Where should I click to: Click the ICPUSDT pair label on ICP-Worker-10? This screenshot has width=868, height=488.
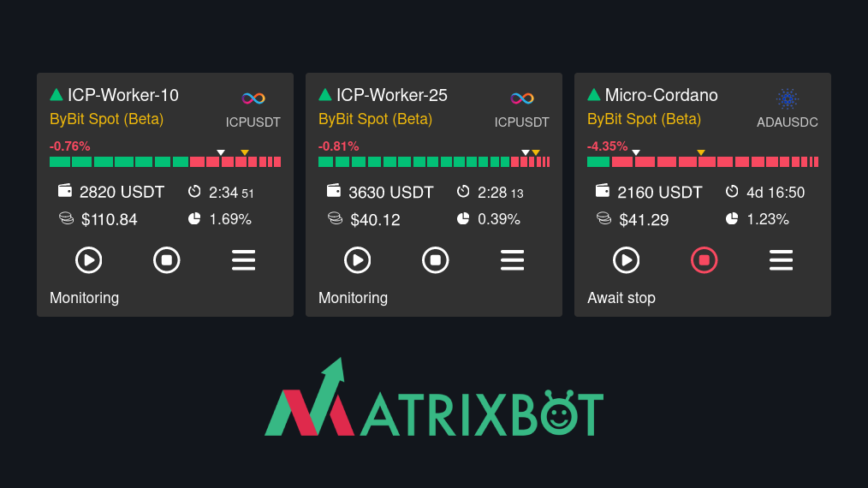pyautogui.click(x=253, y=122)
